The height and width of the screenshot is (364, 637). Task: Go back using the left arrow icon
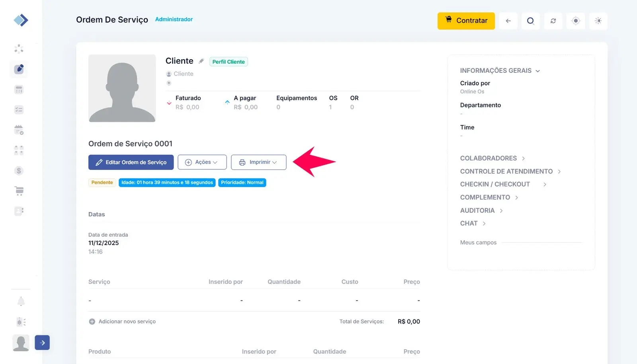pyautogui.click(x=508, y=21)
